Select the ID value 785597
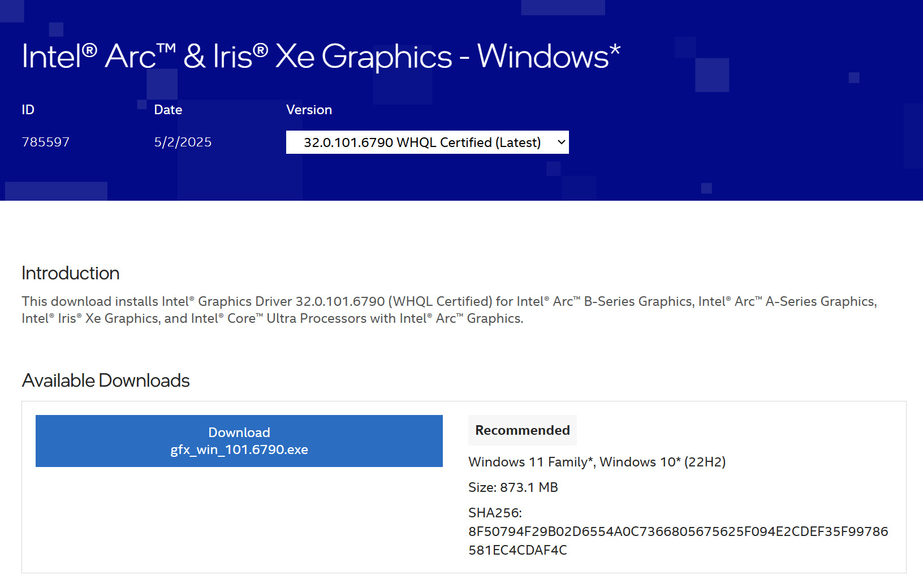This screenshot has width=923, height=588. (x=46, y=142)
